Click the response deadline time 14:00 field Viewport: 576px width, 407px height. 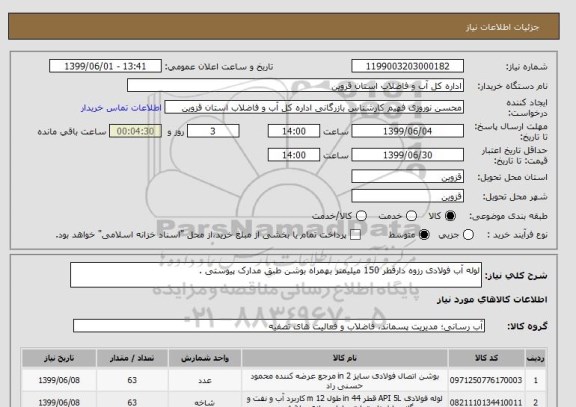click(294, 131)
